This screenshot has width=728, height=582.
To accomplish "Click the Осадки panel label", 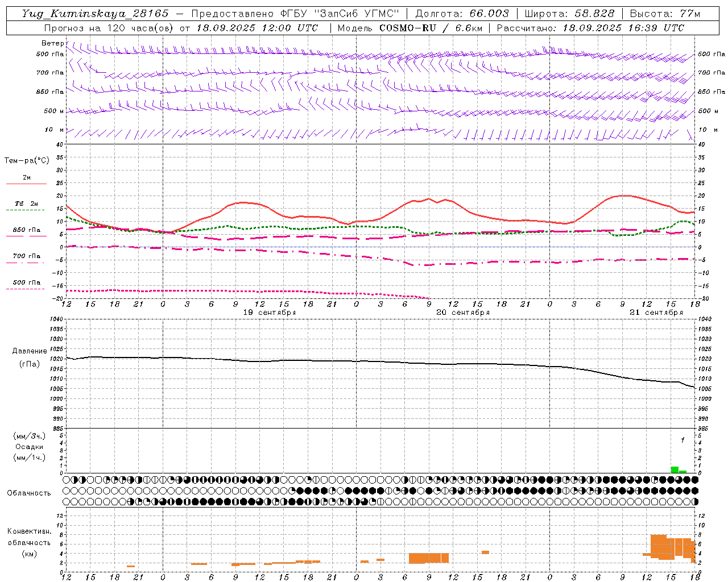I will pos(29,447).
